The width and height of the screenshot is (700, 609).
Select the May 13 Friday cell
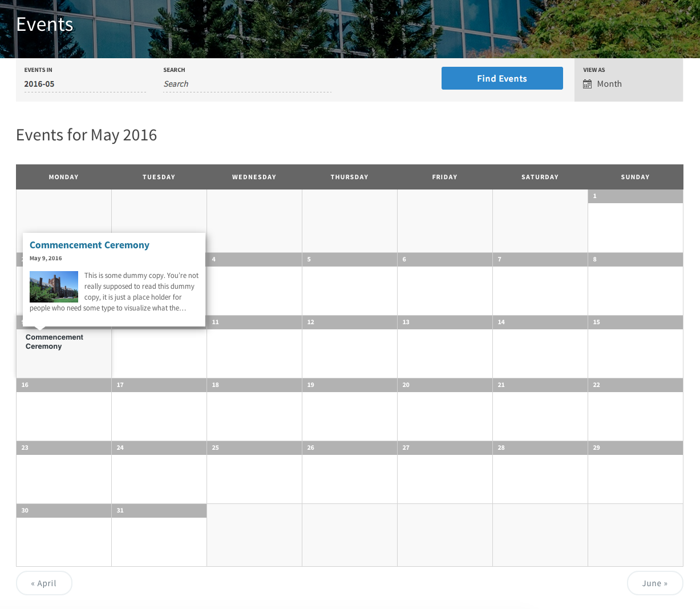444,352
